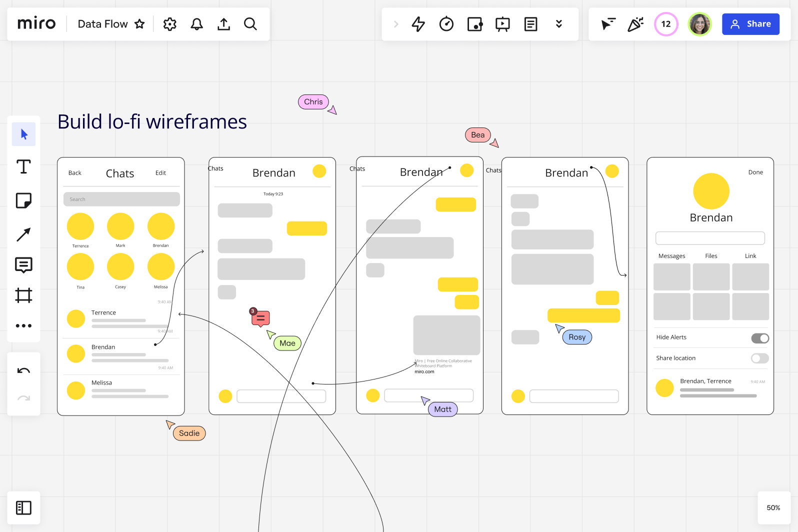
Task: Open the 50% zoom level control
Action: pos(773,508)
